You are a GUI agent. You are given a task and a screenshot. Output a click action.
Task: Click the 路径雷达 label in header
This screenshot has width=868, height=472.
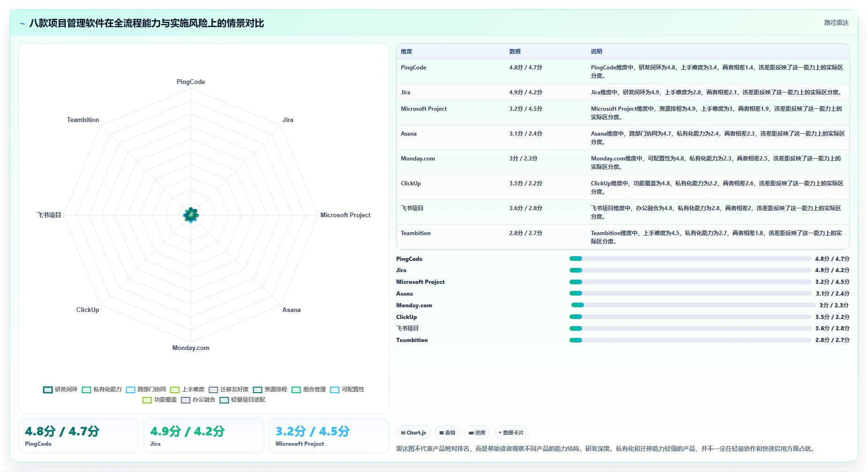coord(836,23)
